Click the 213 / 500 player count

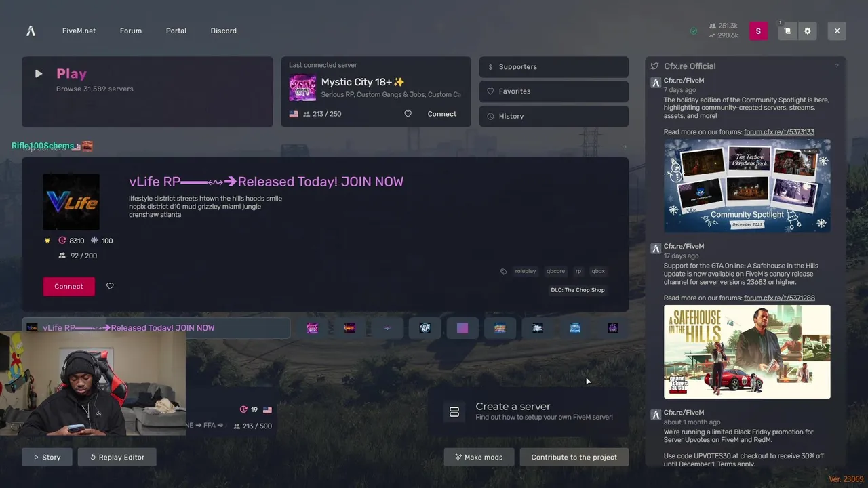(252, 426)
